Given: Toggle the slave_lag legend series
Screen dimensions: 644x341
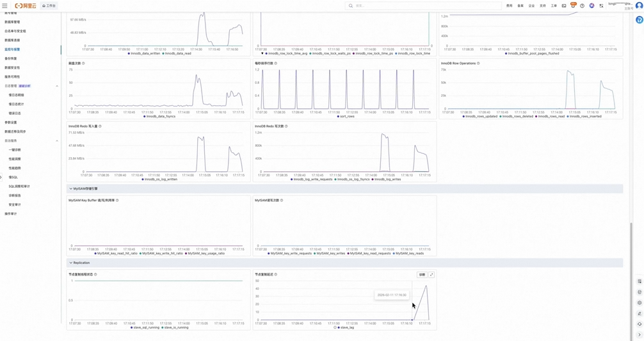Looking at the screenshot, I should coord(346,328).
